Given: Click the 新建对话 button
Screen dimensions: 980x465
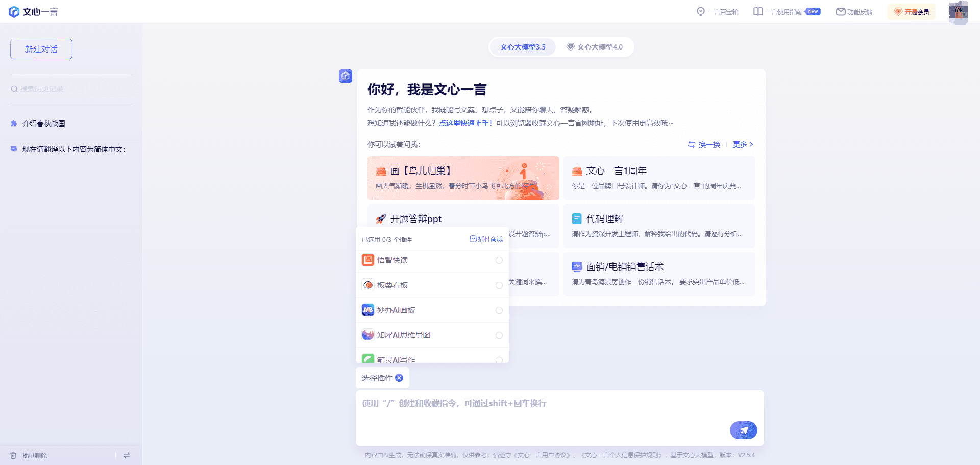Looking at the screenshot, I should click(41, 49).
